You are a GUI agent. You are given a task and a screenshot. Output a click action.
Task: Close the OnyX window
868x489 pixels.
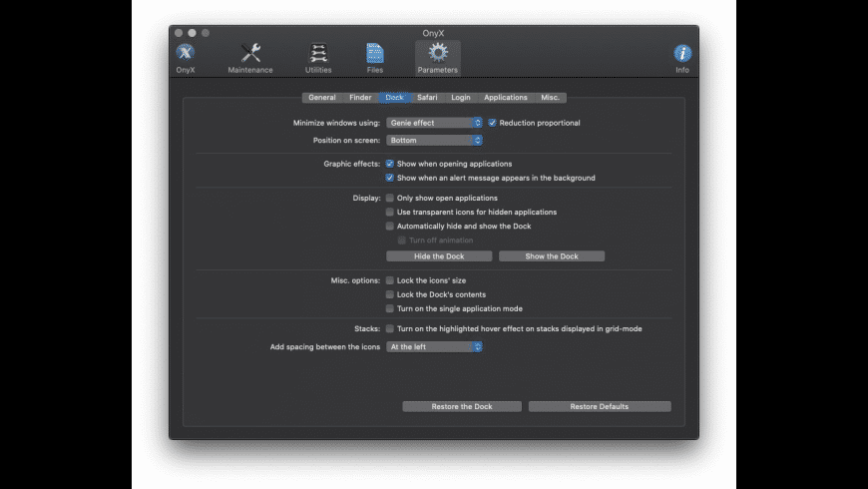179,33
